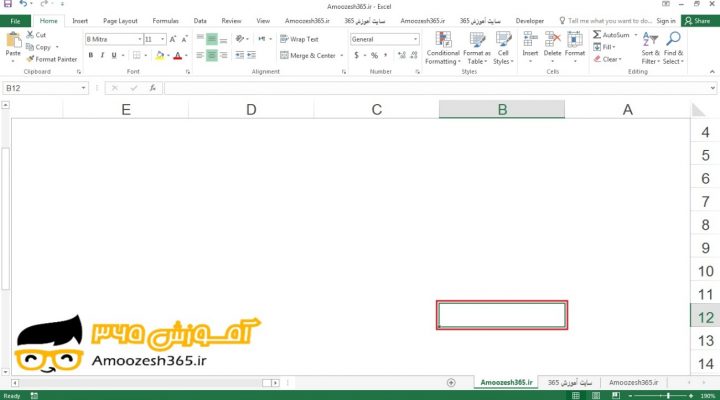Click AutoSum
The height and width of the screenshot is (400, 720).
click(611, 34)
